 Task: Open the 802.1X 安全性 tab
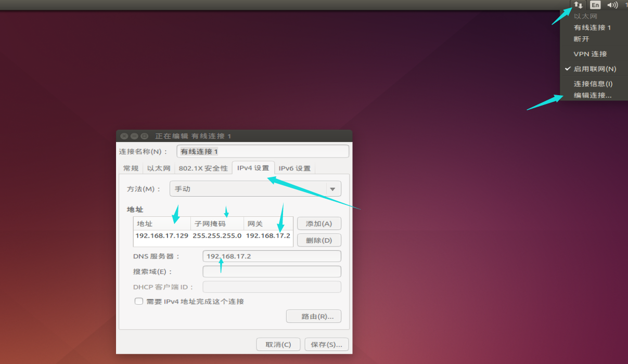203,168
